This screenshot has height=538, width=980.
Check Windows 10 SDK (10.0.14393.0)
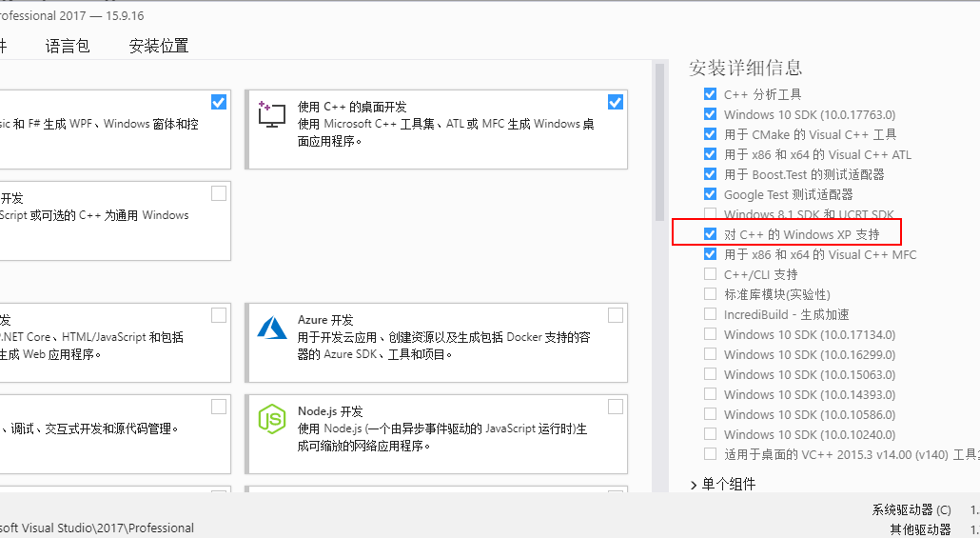(x=710, y=394)
